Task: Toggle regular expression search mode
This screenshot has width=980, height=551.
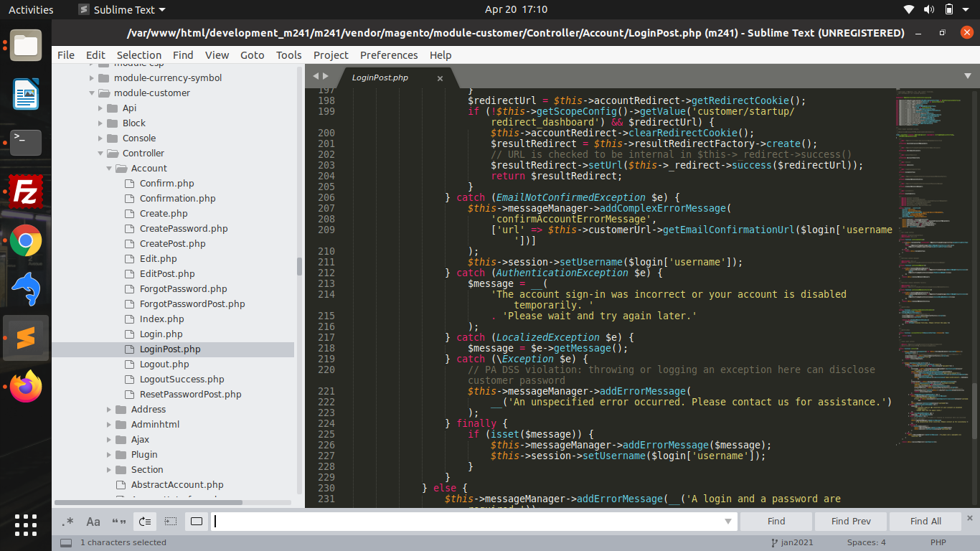Action: pyautogui.click(x=68, y=522)
